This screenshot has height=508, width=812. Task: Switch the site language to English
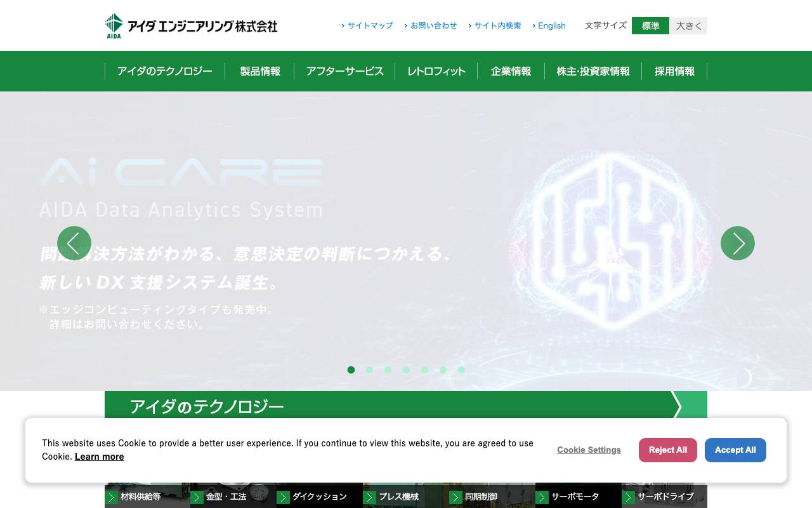551,25
